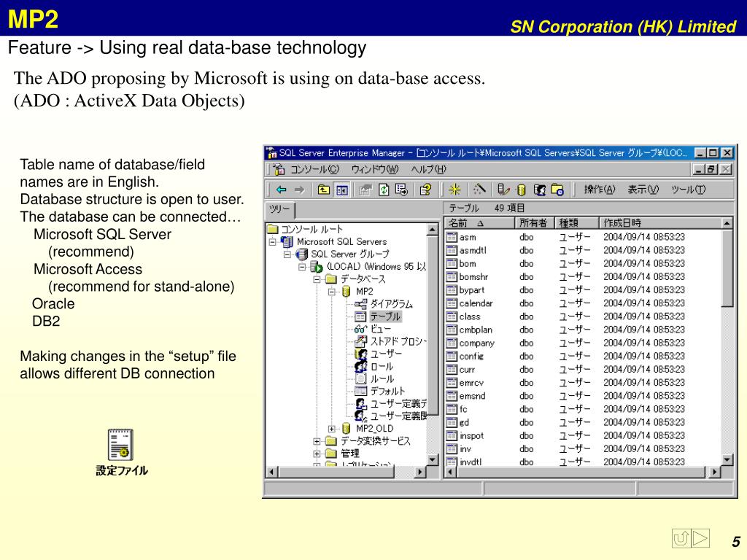Click the table icon beside curr
Image resolution: width=747 pixels, height=560 pixels.
[452, 370]
